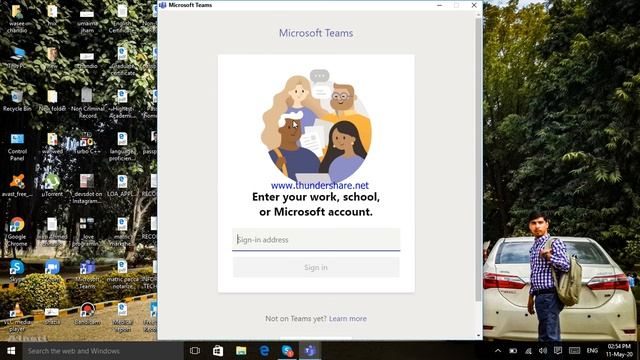Select the love programming desktop icon

[87, 232]
